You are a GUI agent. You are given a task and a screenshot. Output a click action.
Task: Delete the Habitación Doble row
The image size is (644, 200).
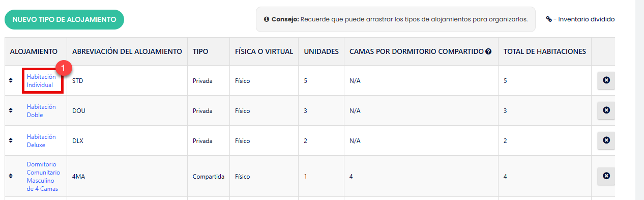[606, 110]
